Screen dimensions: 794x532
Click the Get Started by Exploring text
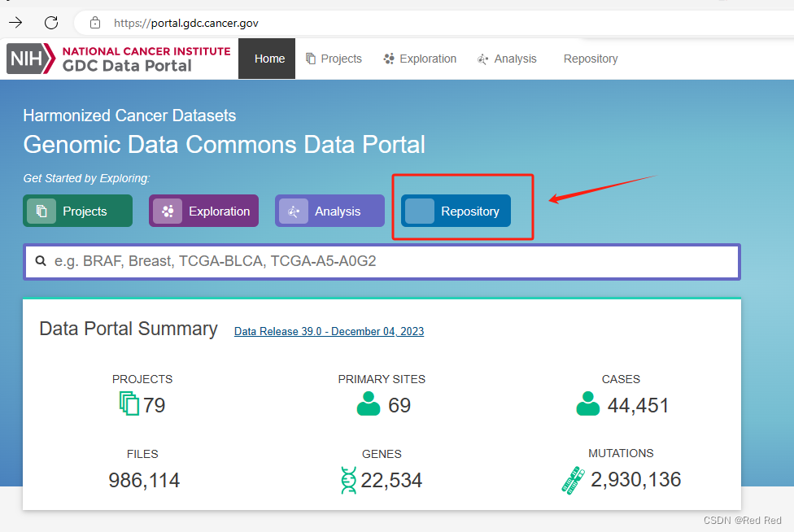(86, 178)
